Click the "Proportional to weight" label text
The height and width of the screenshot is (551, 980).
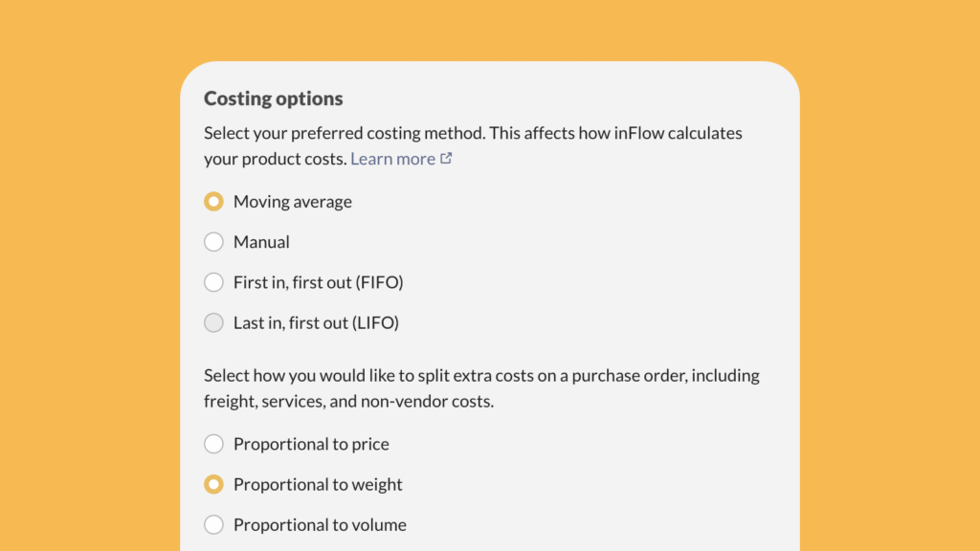tap(318, 484)
